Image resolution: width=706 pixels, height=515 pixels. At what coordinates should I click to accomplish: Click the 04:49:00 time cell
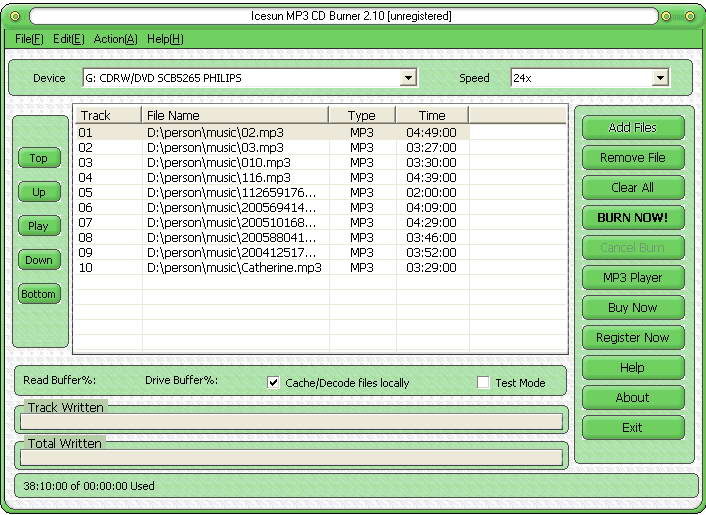431,133
